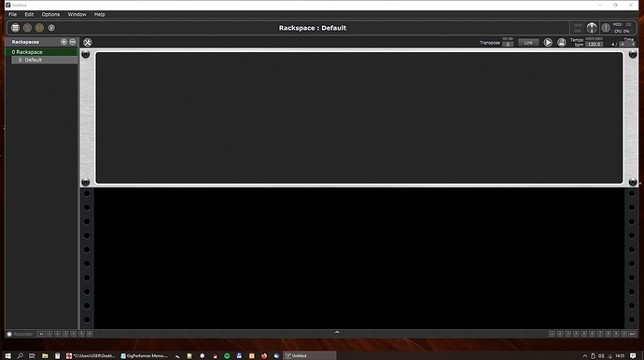Screen dimensions: 644x360
Task: Open the Options menu
Action: tap(50, 14)
